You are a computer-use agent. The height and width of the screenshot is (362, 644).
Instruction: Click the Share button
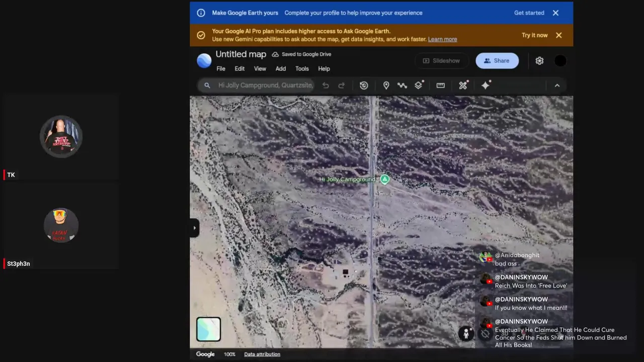coord(497,61)
